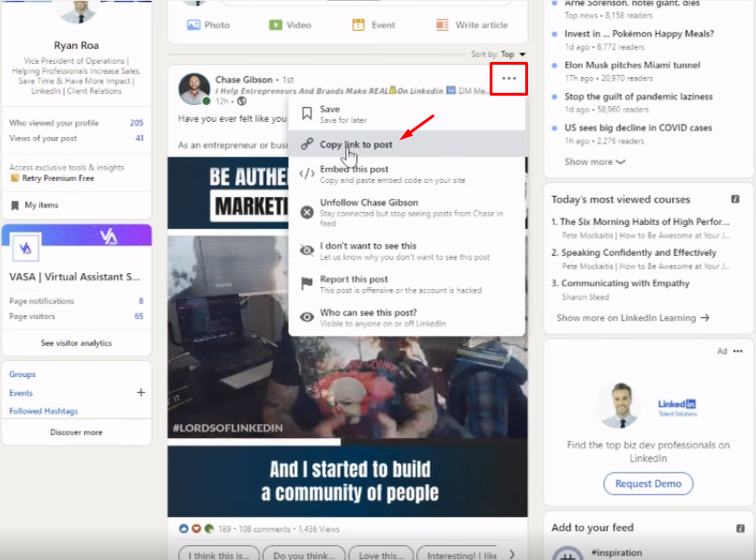
Task: Select Report this post
Action: tap(406, 284)
